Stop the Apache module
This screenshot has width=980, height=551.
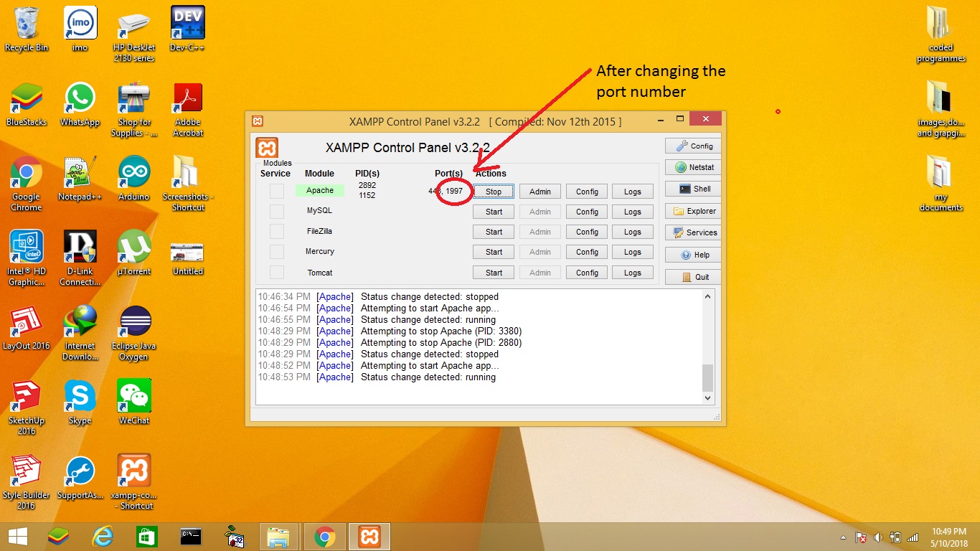(494, 192)
